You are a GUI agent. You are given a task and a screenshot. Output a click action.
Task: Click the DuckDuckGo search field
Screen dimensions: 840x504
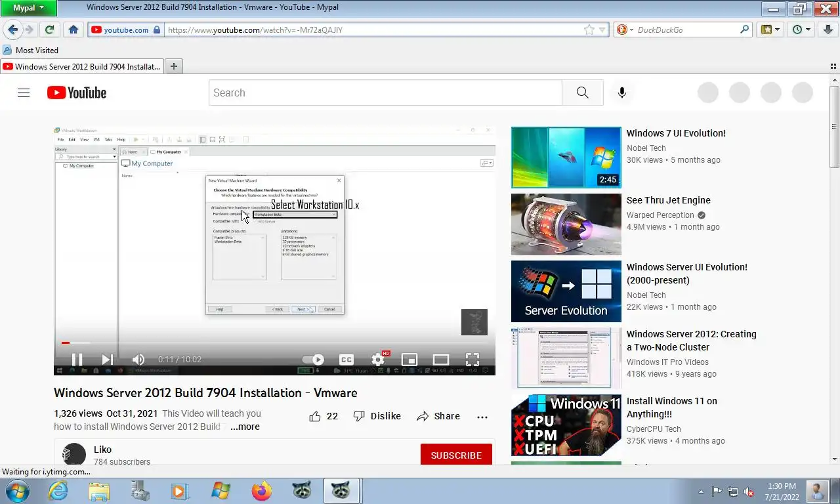(686, 30)
